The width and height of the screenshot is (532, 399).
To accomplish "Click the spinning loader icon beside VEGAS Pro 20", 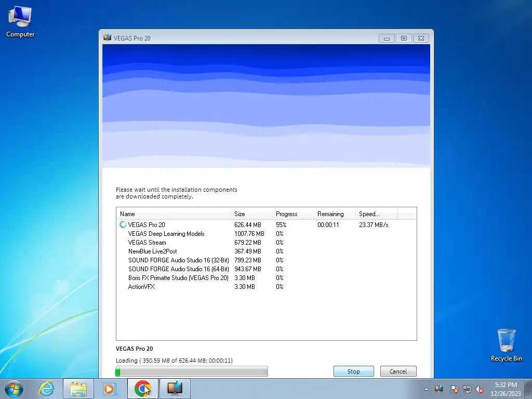I will pyautogui.click(x=123, y=224).
